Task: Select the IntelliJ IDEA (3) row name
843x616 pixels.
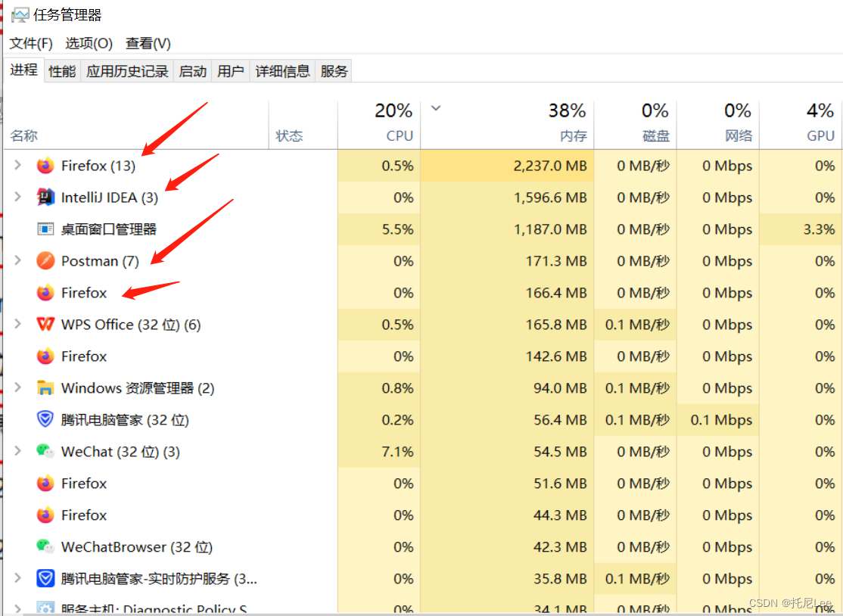Action: tap(110, 198)
